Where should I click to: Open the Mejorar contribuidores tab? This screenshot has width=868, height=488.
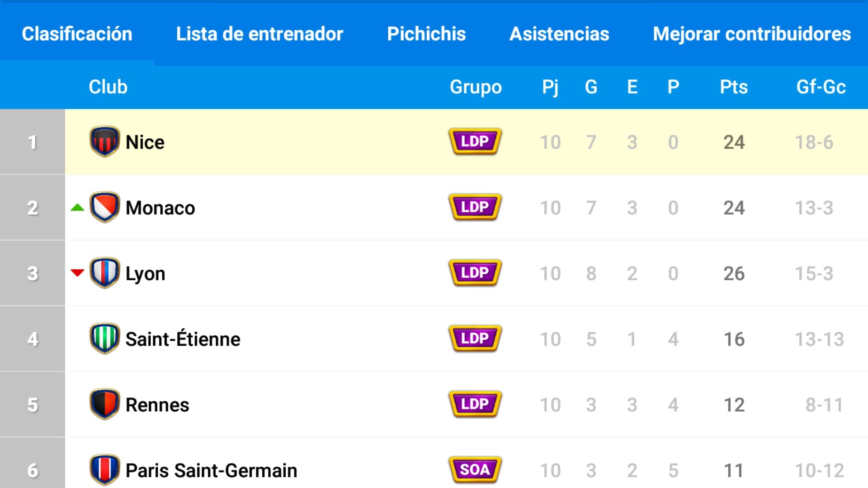[752, 33]
